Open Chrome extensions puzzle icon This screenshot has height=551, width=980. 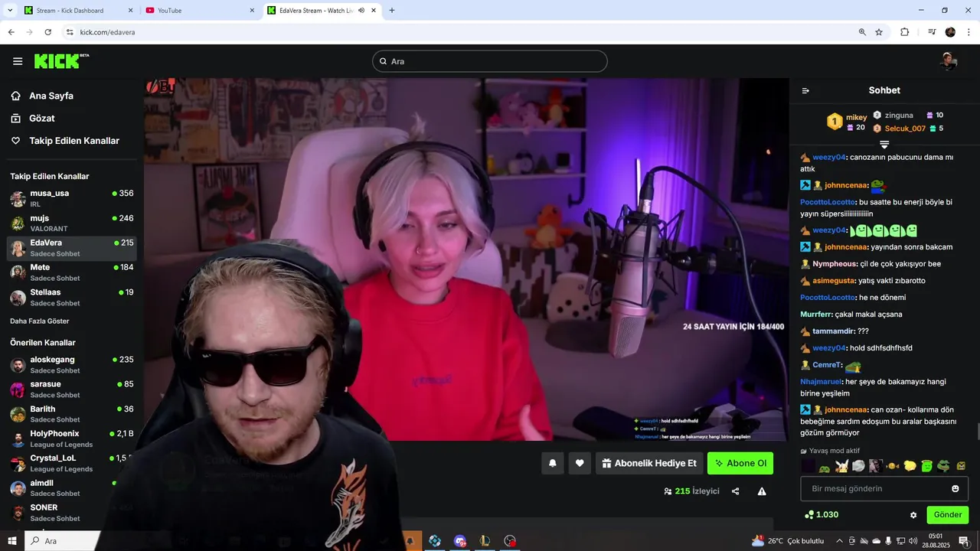(904, 32)
